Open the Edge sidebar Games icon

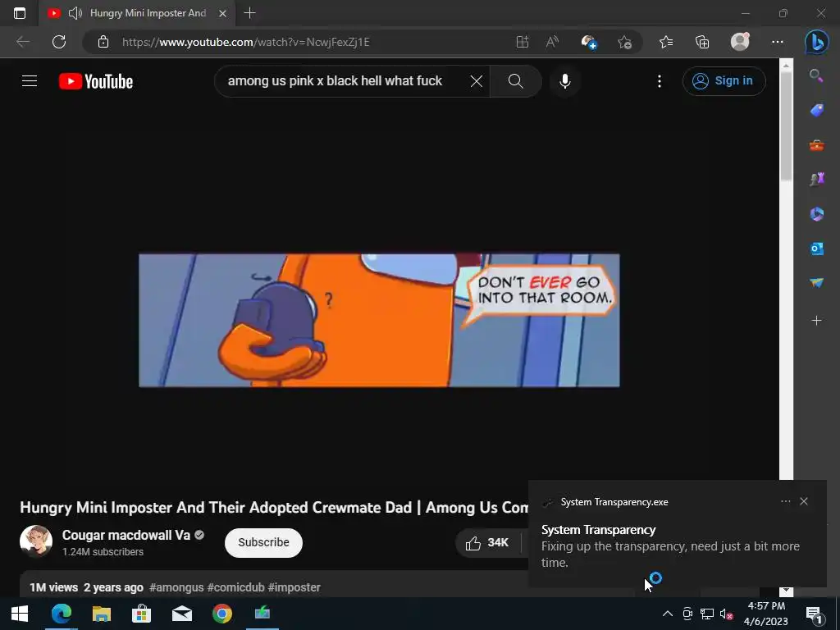[x=816, y=180]
